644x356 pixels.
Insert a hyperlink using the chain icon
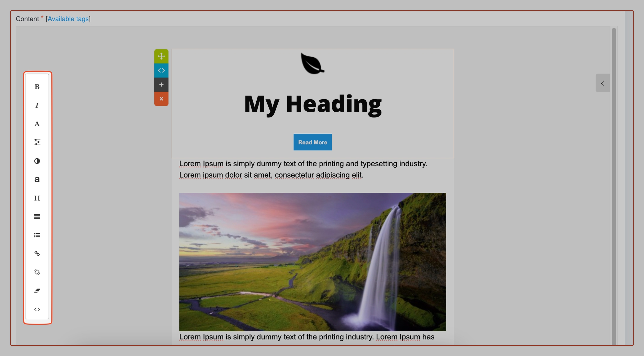[x=37, y=253]
